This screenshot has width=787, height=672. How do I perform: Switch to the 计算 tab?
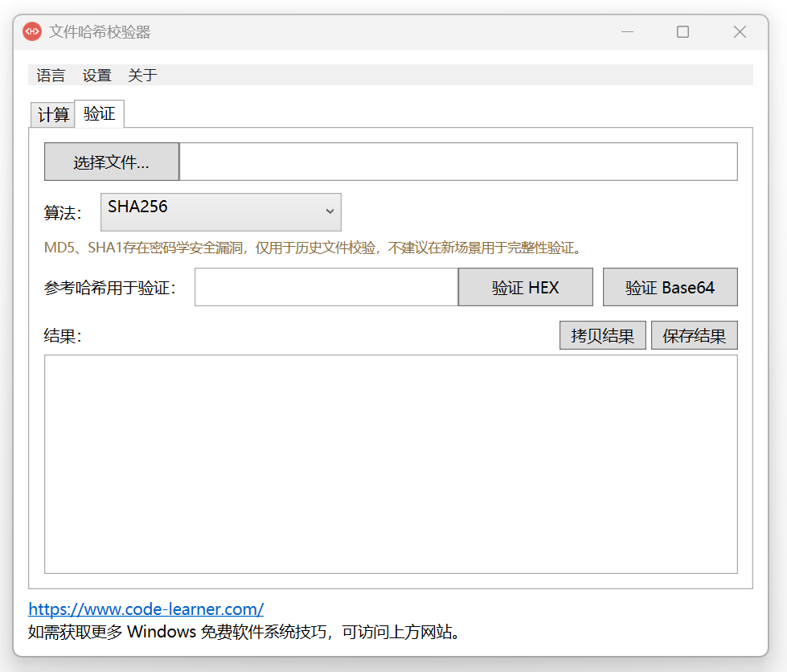click(53, 115)
